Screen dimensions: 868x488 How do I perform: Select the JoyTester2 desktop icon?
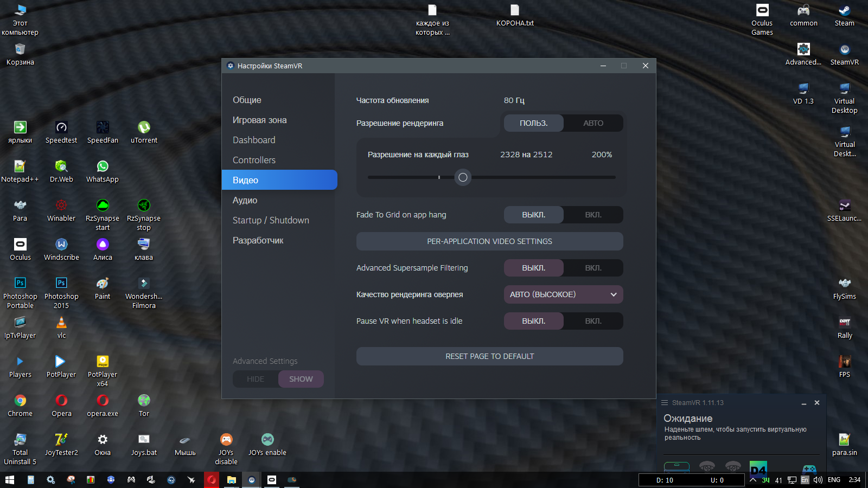61,445
